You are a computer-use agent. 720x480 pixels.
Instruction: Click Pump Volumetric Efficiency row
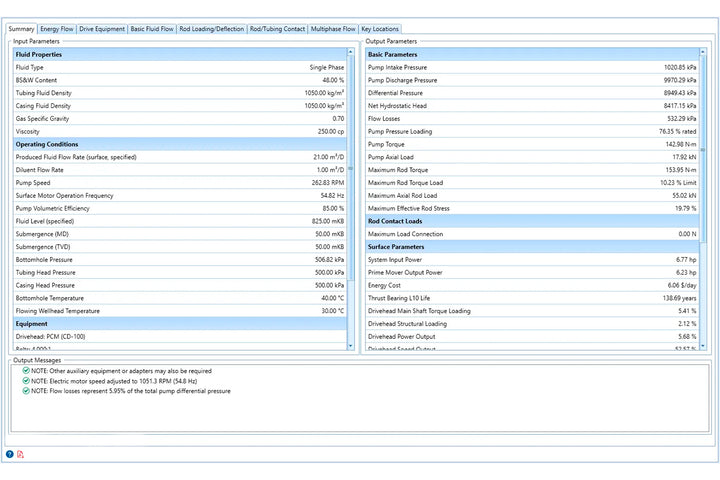tap(180, 209)
